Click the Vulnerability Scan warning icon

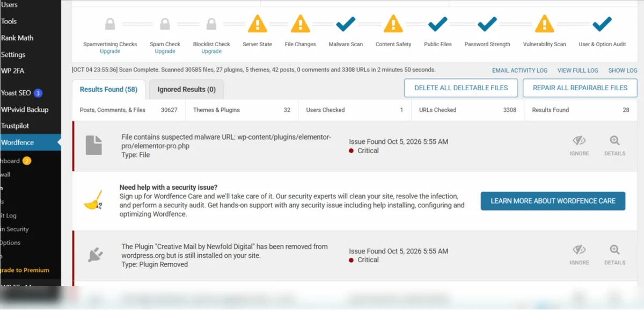(x=545, y=24)
